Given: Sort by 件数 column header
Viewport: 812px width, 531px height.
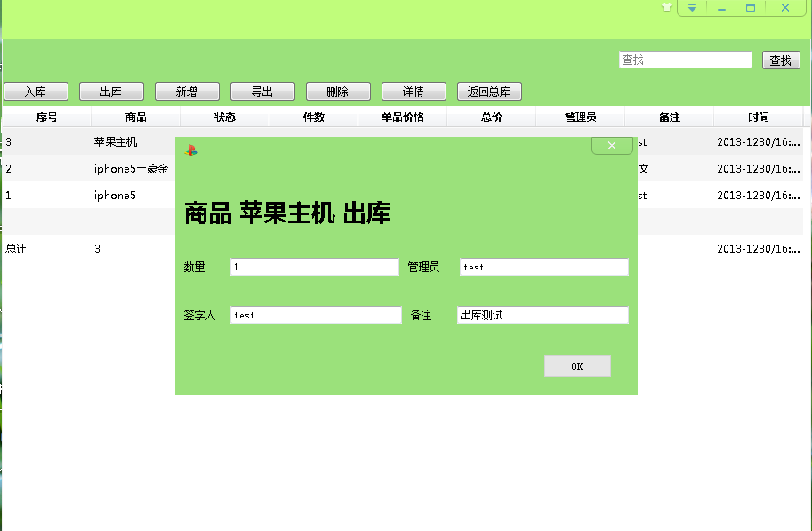Looking at the screenshot, I should pos(314,117).
